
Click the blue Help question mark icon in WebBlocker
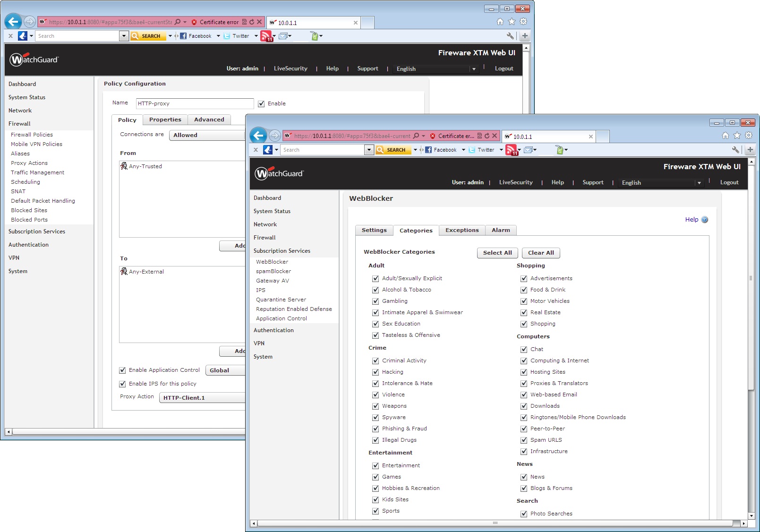pos(705,220)
